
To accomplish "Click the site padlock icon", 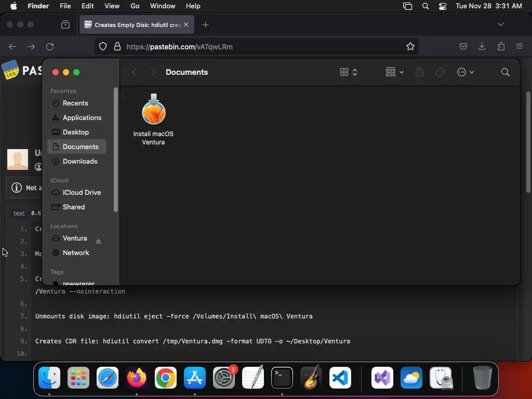I will point(117,47).
